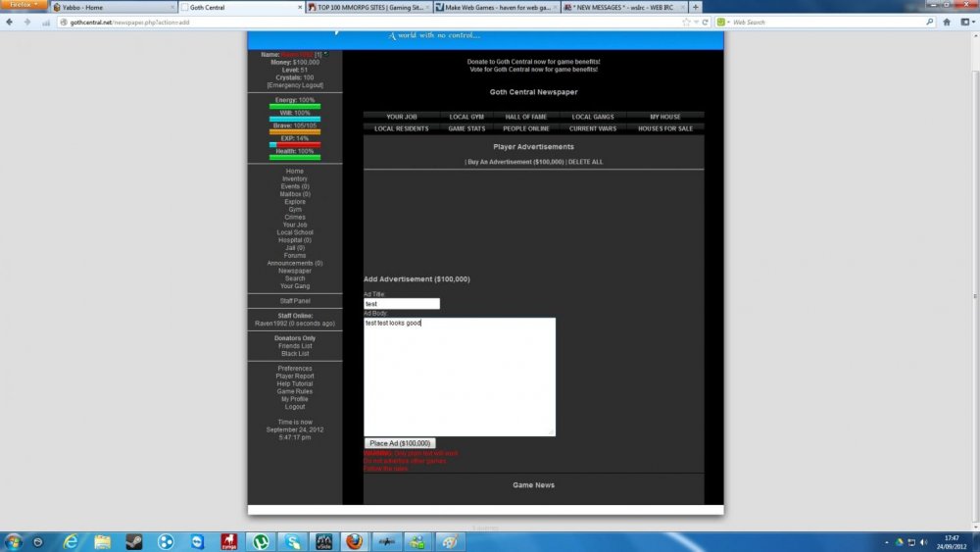Click the browser back arrow button

[x=12, y=22]
